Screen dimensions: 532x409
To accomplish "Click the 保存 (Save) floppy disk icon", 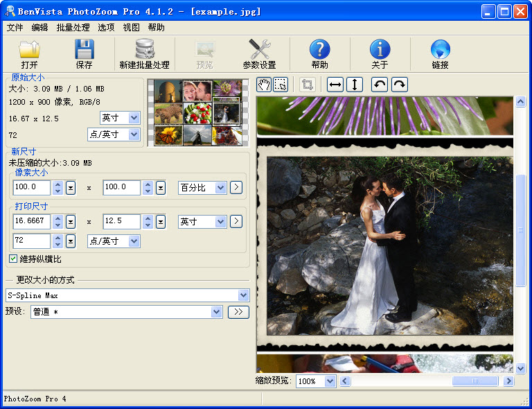I will point(84,50).
